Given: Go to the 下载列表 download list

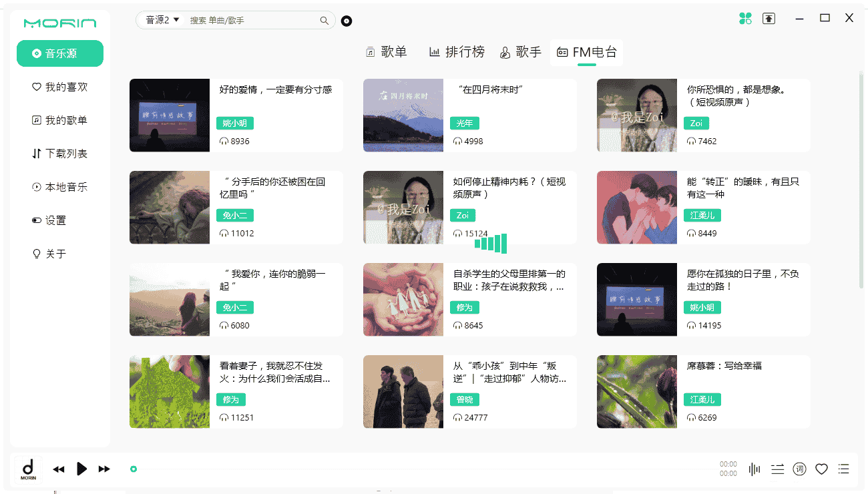Looking at the screenshot, I should [x=60, y=154].
